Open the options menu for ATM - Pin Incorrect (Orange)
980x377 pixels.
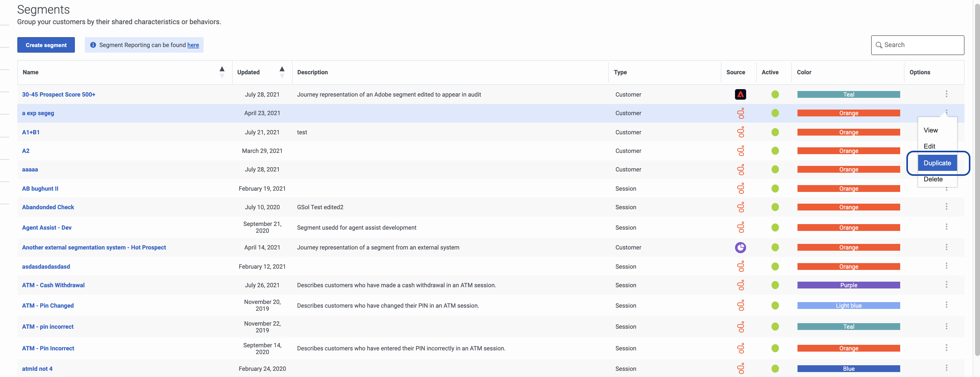coord(946,348)
